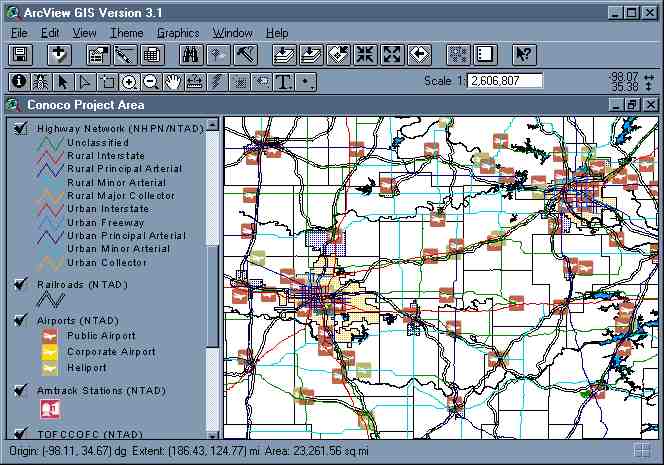The height and width of the screenshot is (465, 664).
Task: Select the Hot Link lightning tool
Action: (217, 82)
